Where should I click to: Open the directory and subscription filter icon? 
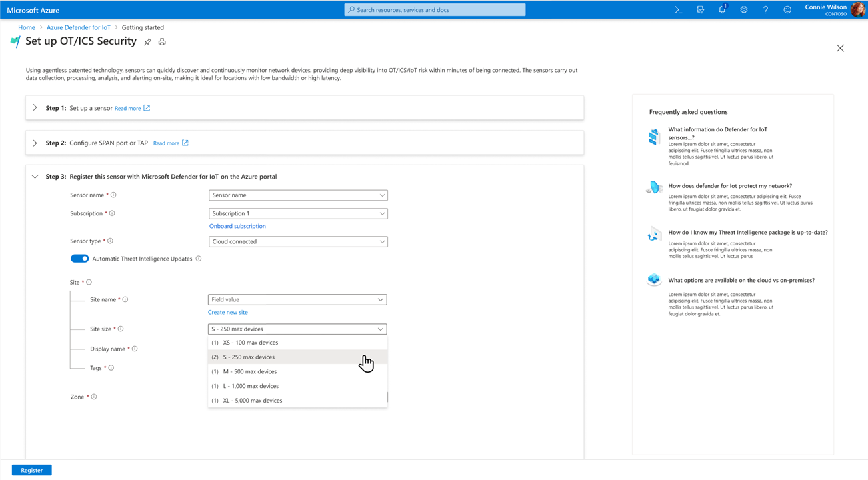point(700,10)
